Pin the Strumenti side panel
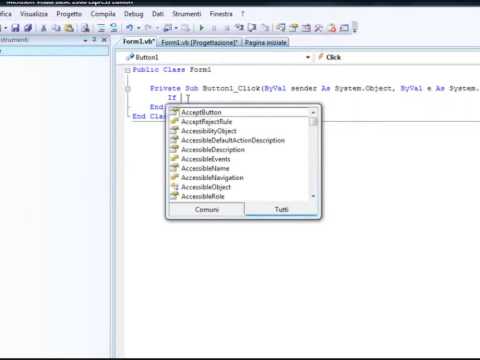Screen dimensions: 480x360 tap(94, 40)
